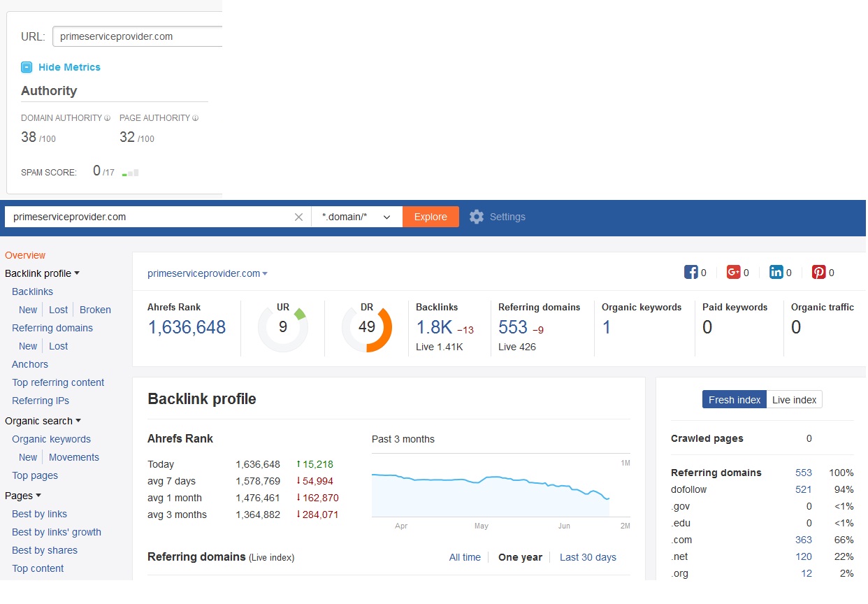Switch to Live index
Viewport: 868px width, 604px height.
[795, 400]
